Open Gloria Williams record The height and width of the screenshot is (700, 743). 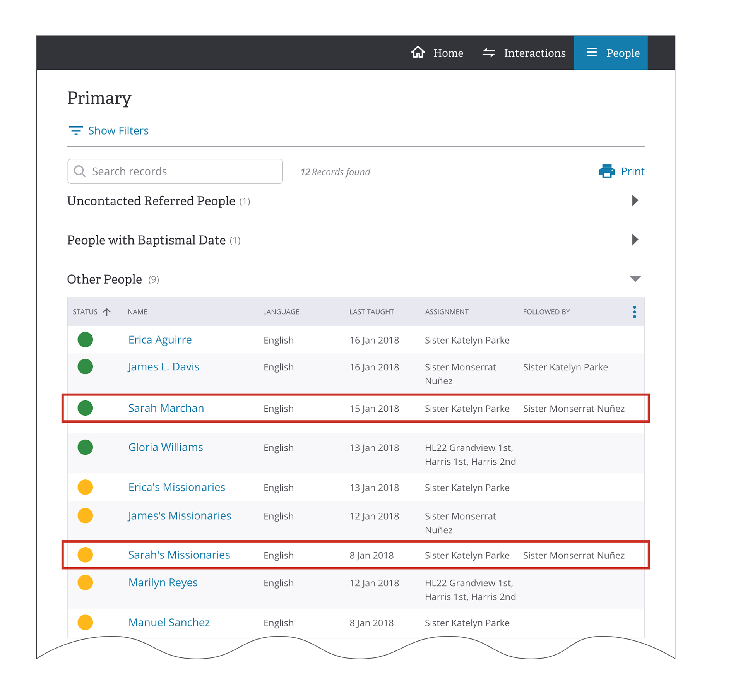(x=165, y=447)
